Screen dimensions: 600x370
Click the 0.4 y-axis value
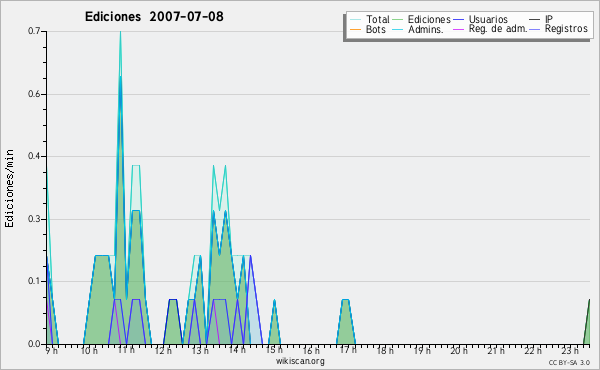tap(34, 156)
